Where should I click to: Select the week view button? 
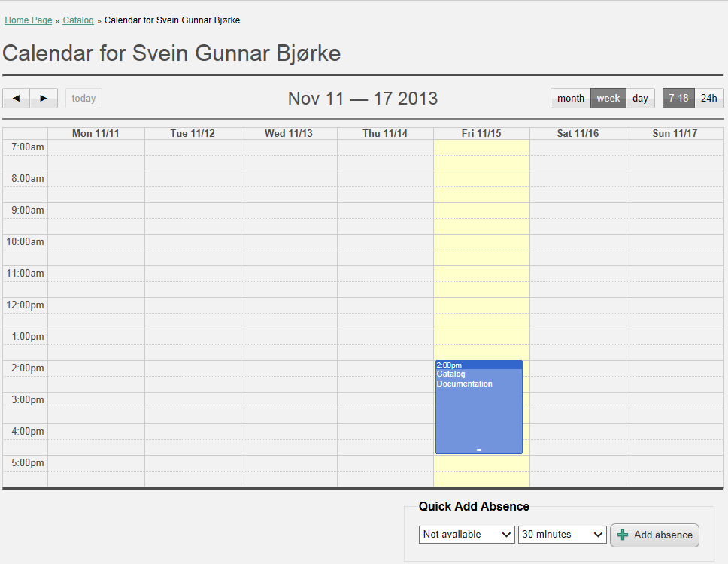coord(608,99)
